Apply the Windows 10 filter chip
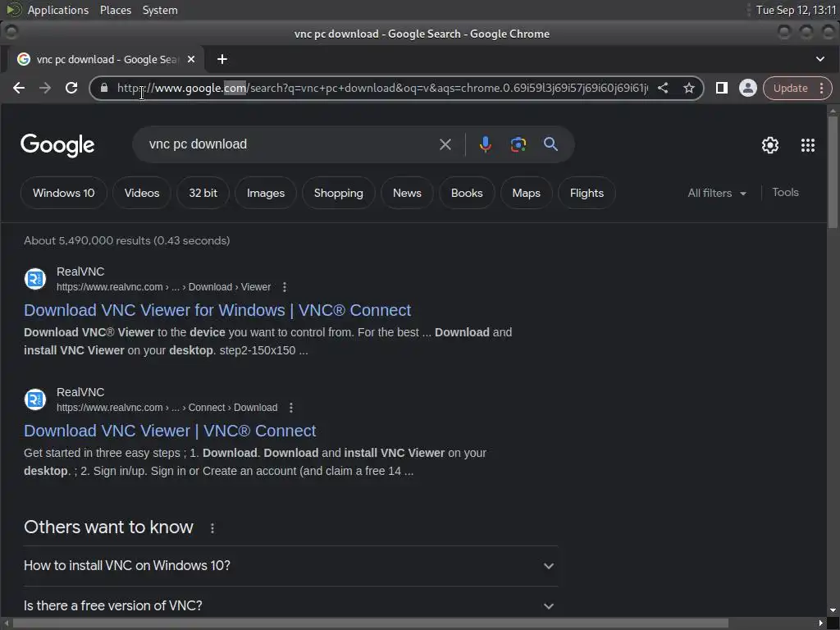 point(64,193)
